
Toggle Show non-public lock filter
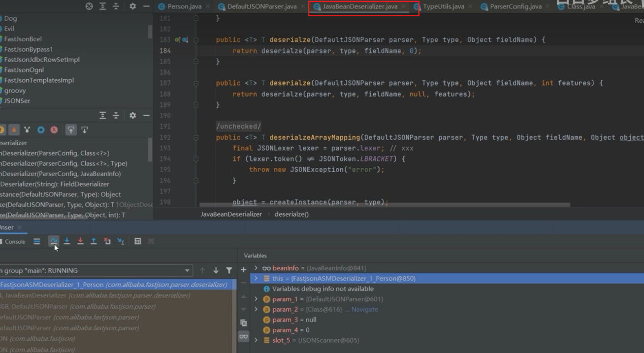(14, 130)
